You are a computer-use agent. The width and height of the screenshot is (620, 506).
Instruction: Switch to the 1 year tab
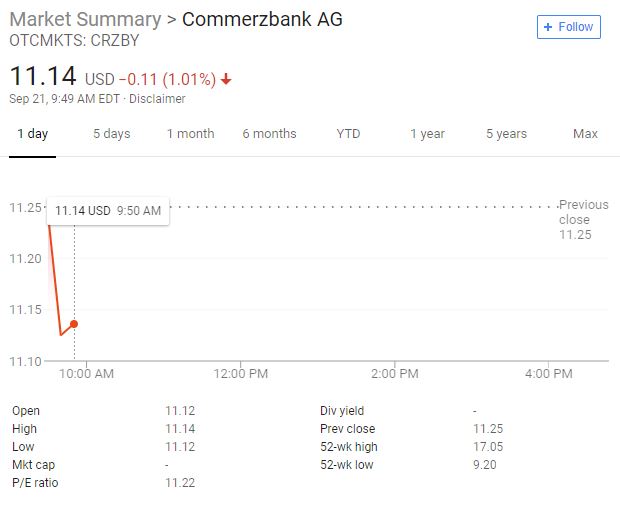[427, 134]
